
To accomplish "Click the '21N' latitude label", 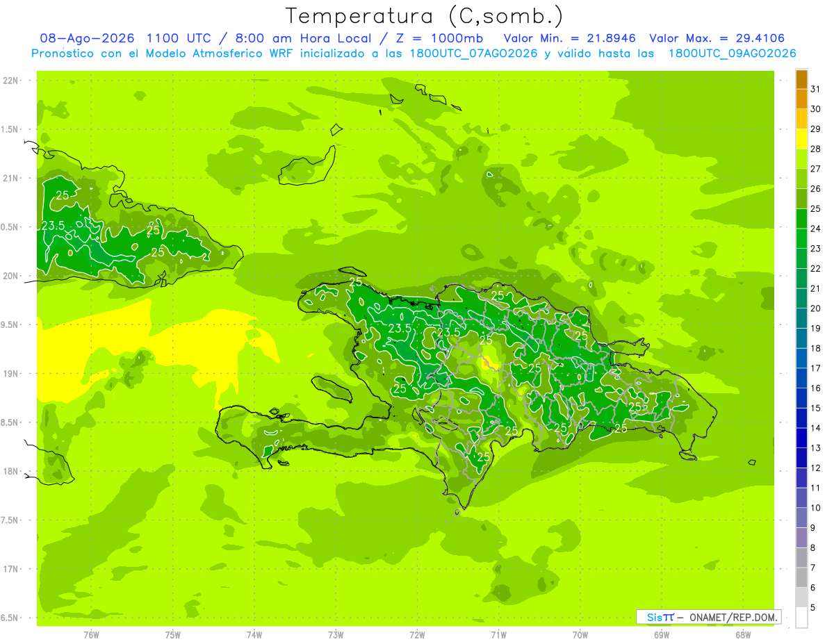I will click(10, 178).
